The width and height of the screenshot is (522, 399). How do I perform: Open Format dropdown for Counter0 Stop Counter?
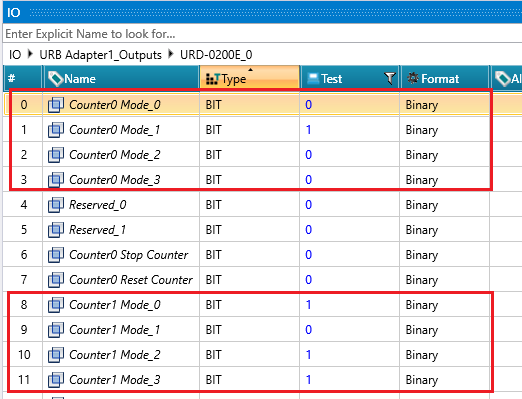point(445,255)
